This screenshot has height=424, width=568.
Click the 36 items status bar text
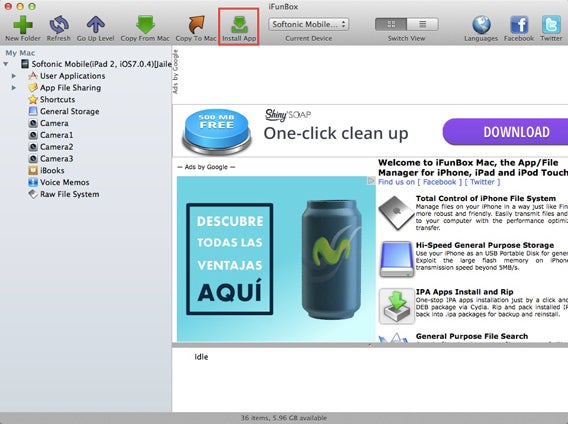point(284,418)
